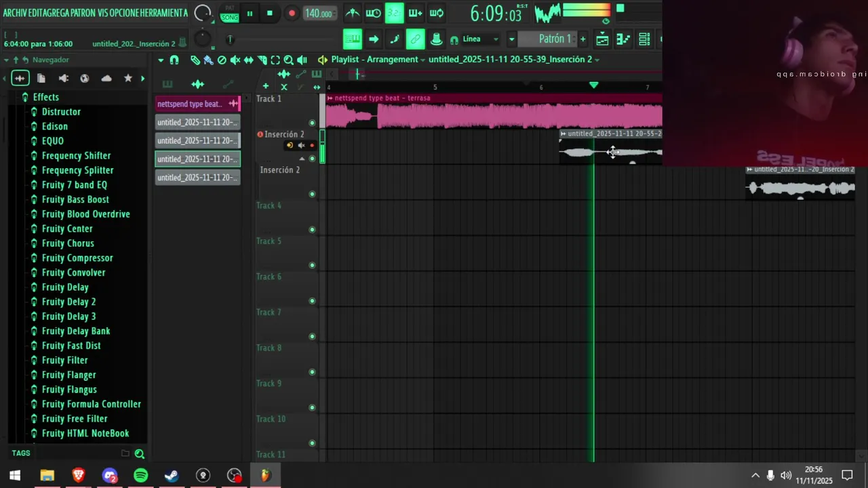Toggle the countdown before recording button
The image size is (868, 488).
coord(394,13)
